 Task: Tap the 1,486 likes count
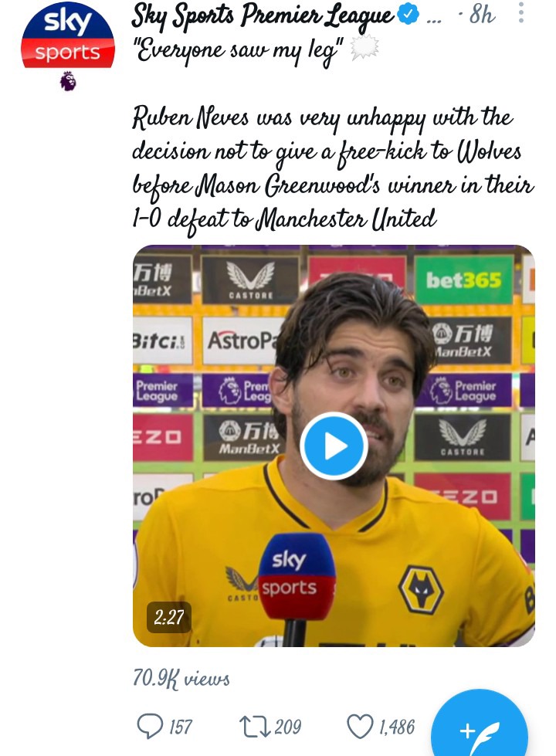coord(396,727)
